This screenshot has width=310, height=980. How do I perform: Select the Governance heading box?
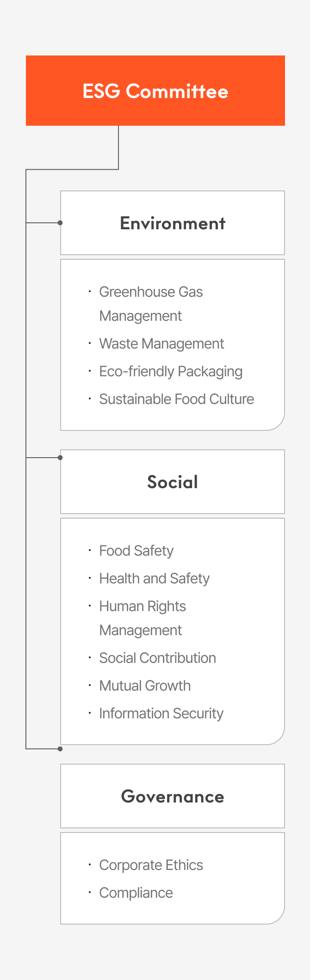pos(173,796)
